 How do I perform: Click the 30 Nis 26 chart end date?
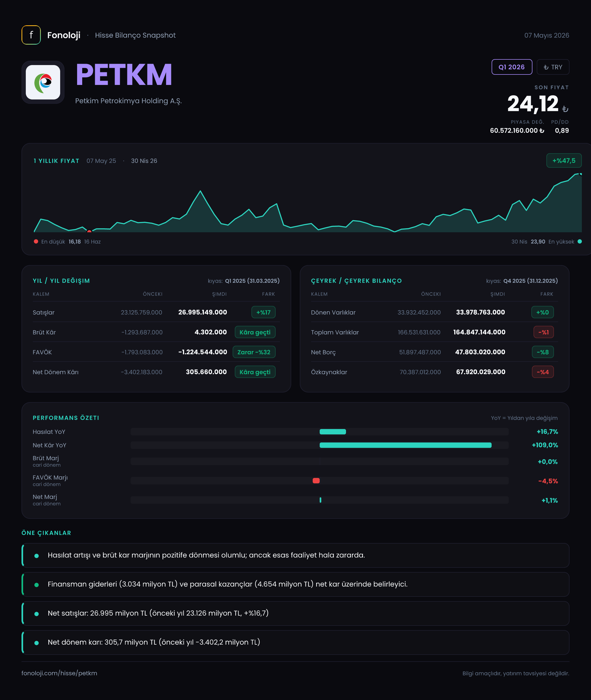coord(144,161)
